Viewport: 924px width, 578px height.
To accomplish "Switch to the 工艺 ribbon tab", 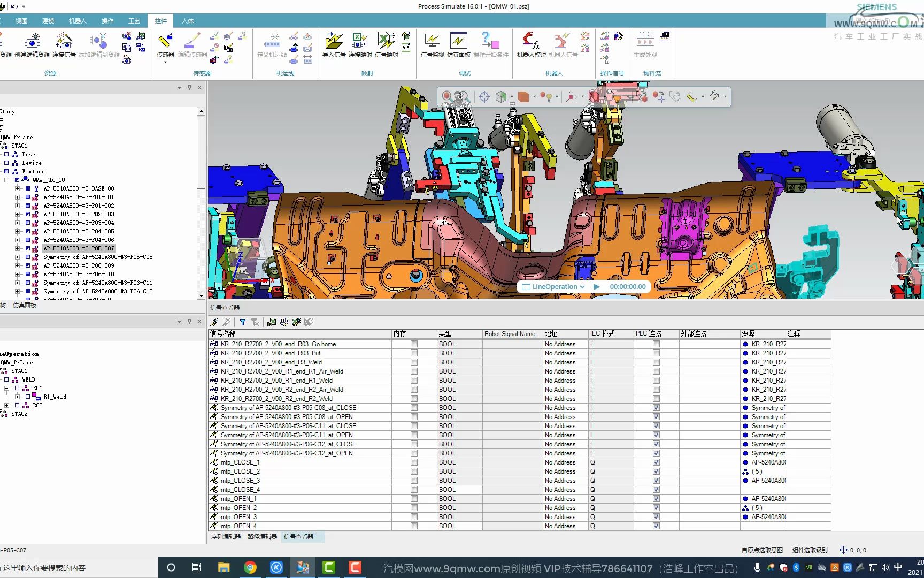I will [x=134, y=21].
